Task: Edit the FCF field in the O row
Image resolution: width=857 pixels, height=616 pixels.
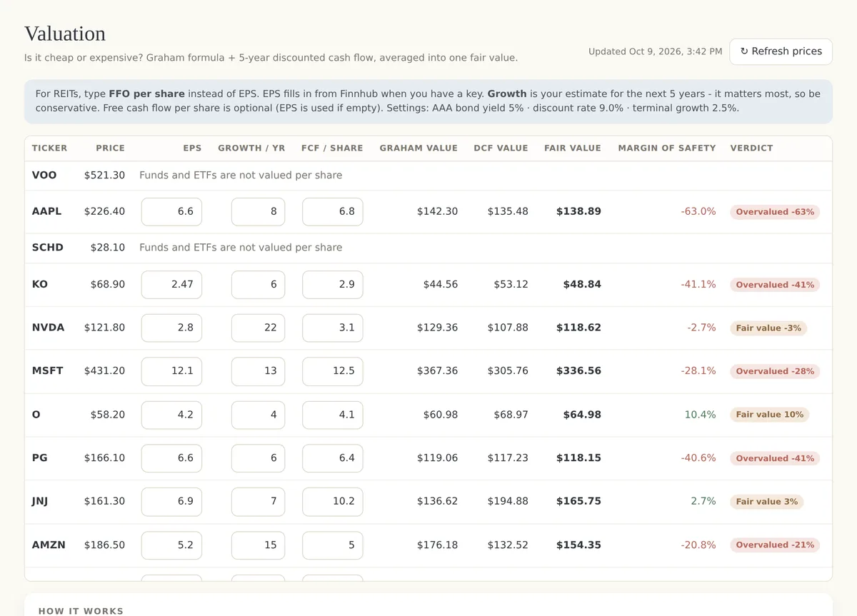Action: point(332,415)
